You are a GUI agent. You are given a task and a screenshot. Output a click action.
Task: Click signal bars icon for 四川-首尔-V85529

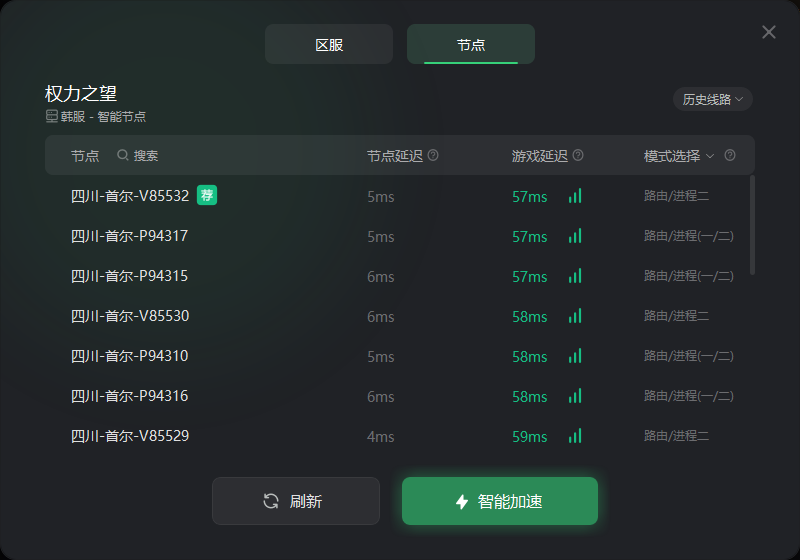coord(575,436)
